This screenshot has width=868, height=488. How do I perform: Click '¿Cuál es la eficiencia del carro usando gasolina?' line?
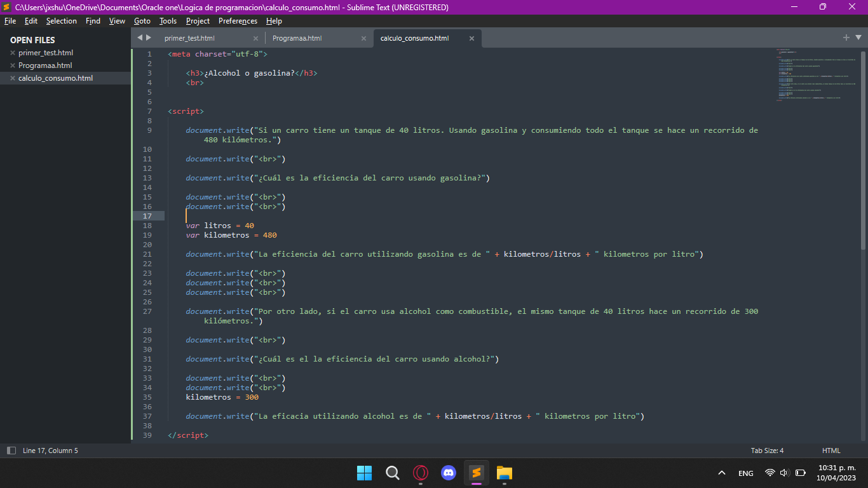[338, 178]
